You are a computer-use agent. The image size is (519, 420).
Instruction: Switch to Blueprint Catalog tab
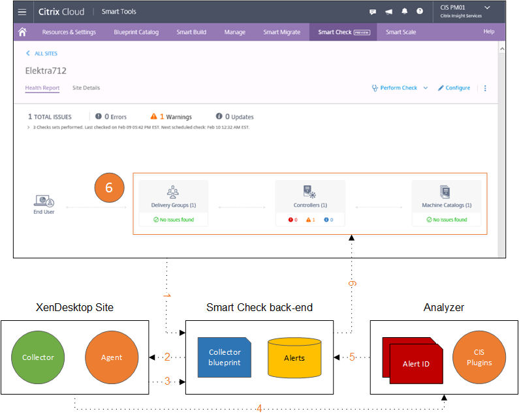coord(136,32)
